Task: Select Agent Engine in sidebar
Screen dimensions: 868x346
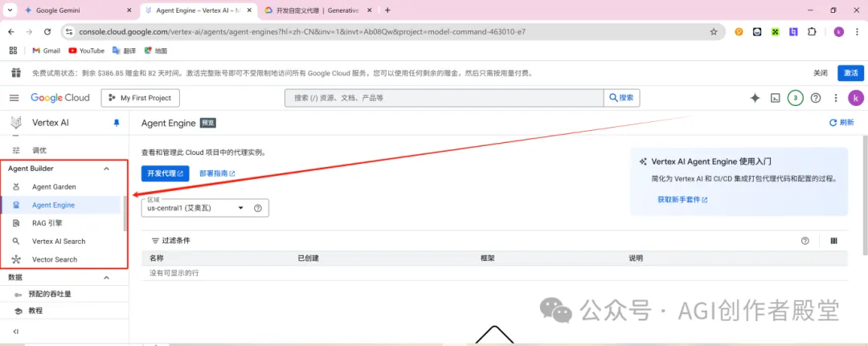Action: 53,205
